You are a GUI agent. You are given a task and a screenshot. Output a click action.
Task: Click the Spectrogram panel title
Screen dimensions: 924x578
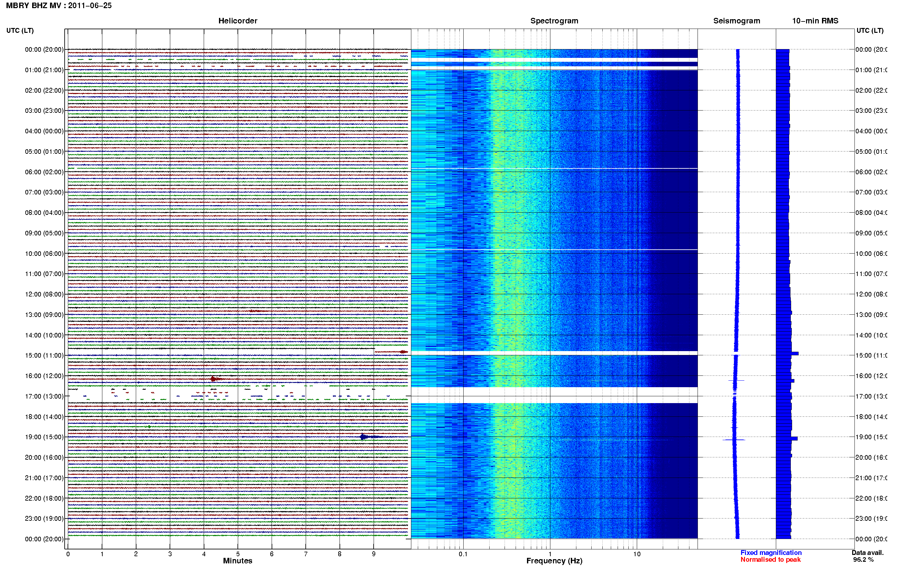[554, 21]
